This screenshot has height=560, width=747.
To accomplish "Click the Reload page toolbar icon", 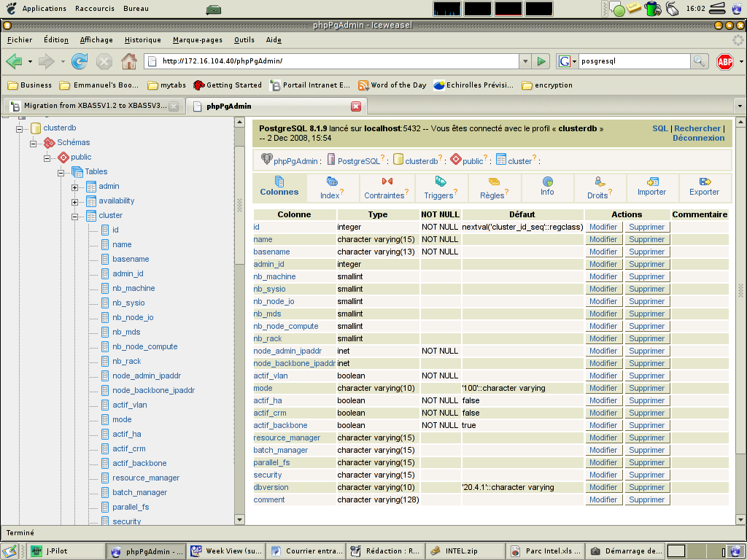I will (x=80, y=62).
